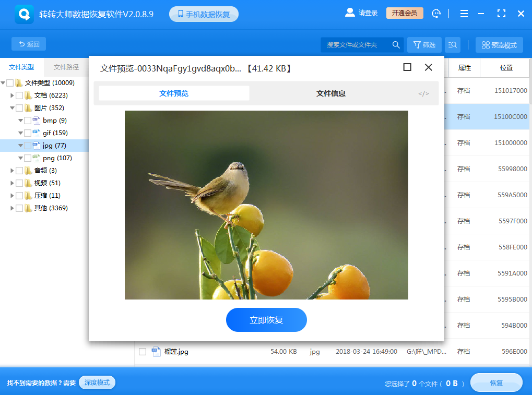Open the hamburger main menu icon
532x395 pixels.
point(464,13)
